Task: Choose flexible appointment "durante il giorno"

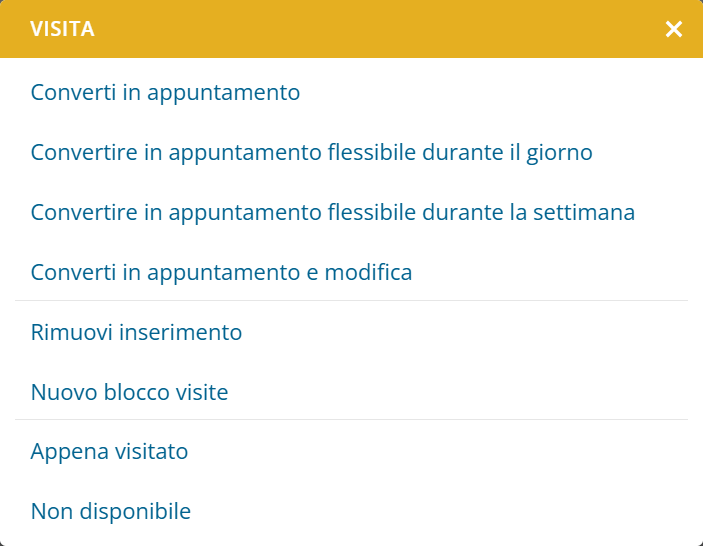Action: [311, 153]
